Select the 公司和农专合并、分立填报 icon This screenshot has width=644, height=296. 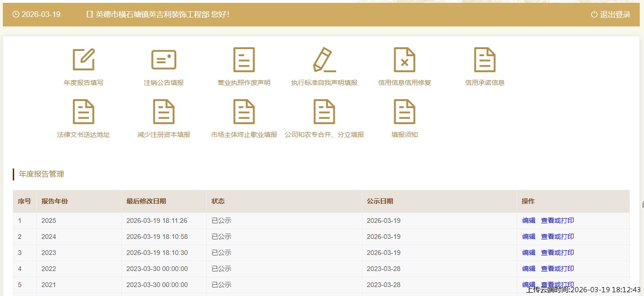(x=324, y=112)
